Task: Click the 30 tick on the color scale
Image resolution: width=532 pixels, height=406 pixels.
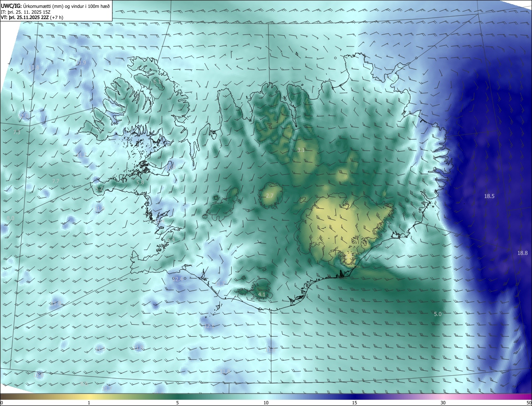Action: (443, 403)
